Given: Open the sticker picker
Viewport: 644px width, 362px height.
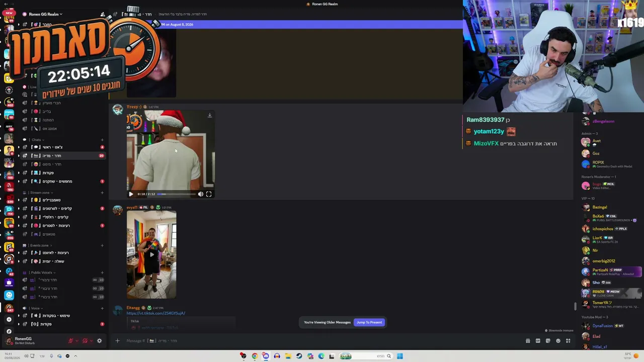Looking at the screenshot, I should (x=548, y=341).
